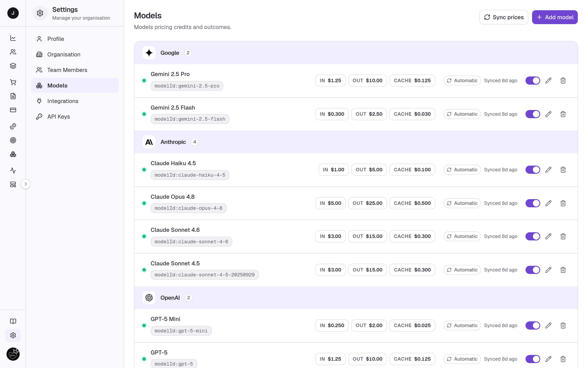Expand the sidebar with the chevron arrow

(26, 184)
